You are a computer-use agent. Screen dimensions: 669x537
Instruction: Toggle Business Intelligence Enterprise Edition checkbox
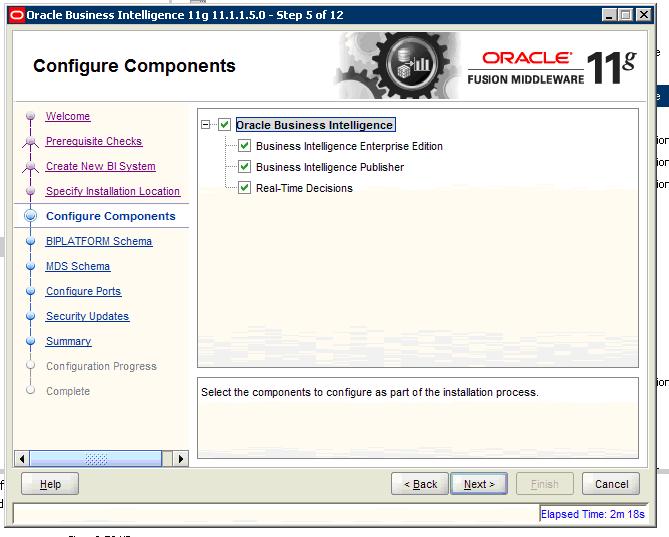(244, 146)
